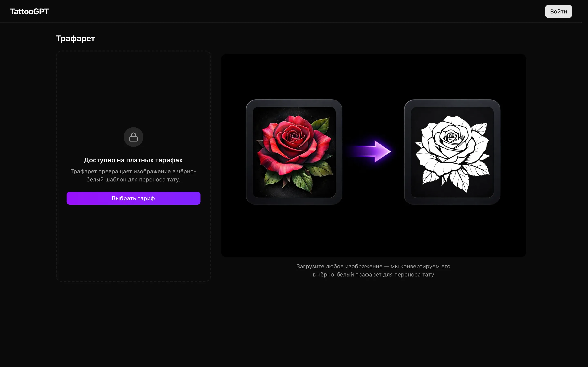Click the TattooGPT title as a home link
This screenshot has height=367, width=588.
(x=29, y=11)
